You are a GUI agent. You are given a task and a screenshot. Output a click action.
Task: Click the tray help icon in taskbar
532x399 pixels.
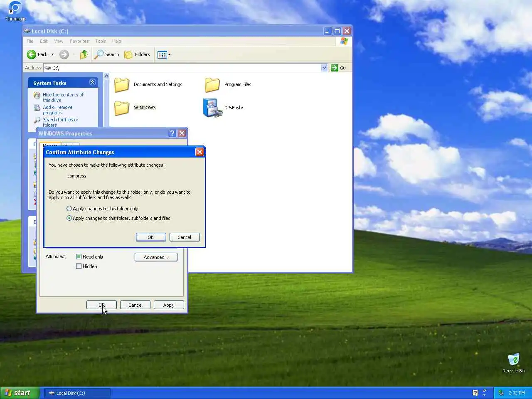point(475,393)
